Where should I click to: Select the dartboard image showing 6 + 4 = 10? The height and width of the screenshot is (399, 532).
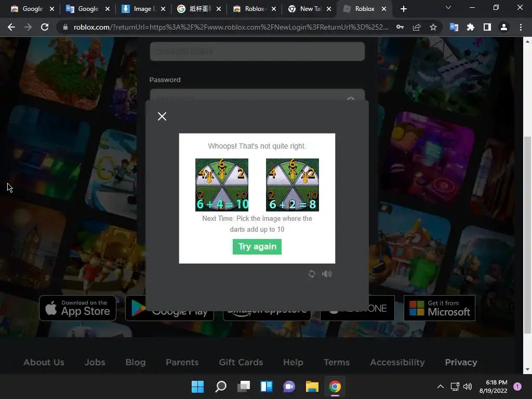tap(221, 185)
